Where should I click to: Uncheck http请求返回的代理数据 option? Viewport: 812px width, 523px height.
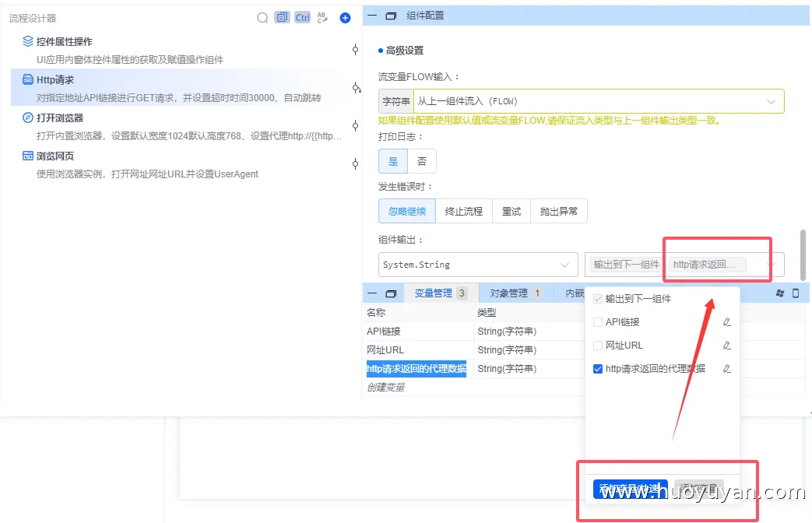click(597, 368)
